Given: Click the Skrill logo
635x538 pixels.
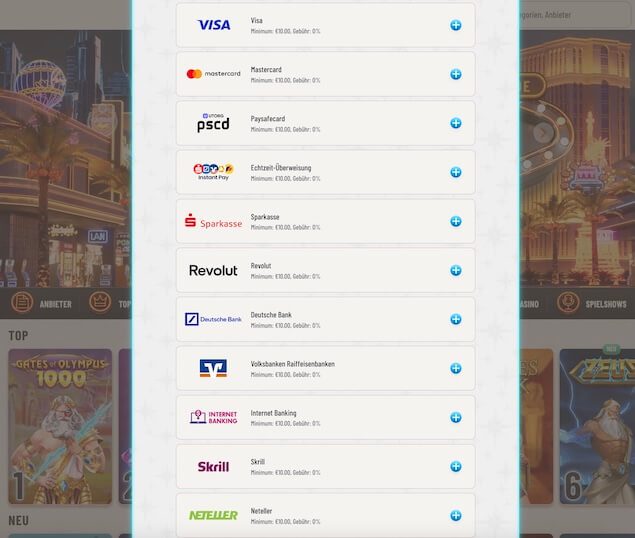Looking at the screenshot, I should click(x=213, y=467).
